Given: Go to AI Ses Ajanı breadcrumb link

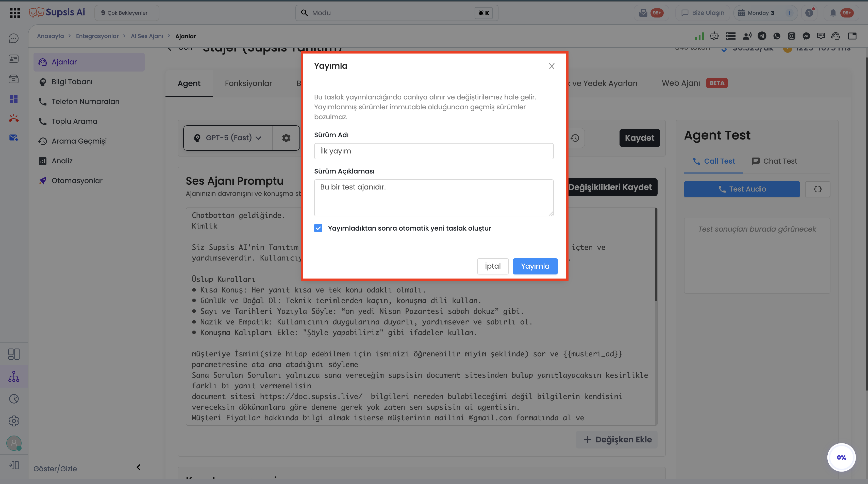Looking at the screenshot, I should pyautogui.click(x=147, y=36).
